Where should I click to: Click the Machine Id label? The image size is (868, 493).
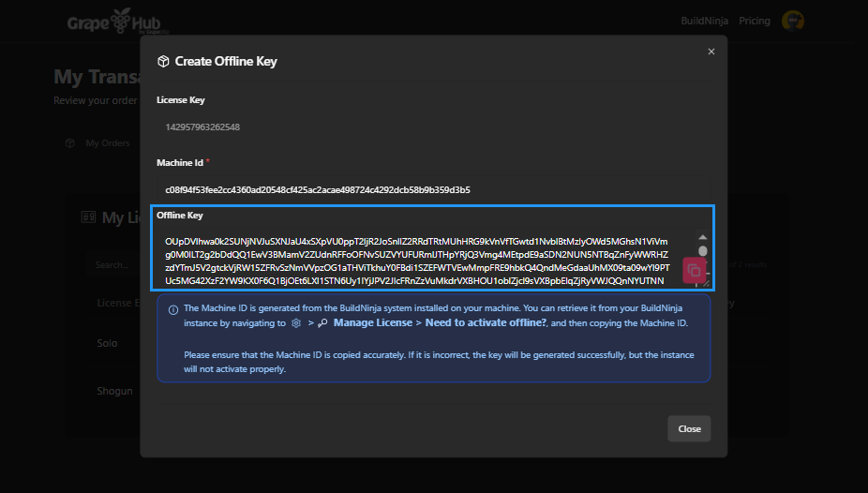[x=180, y=163]
